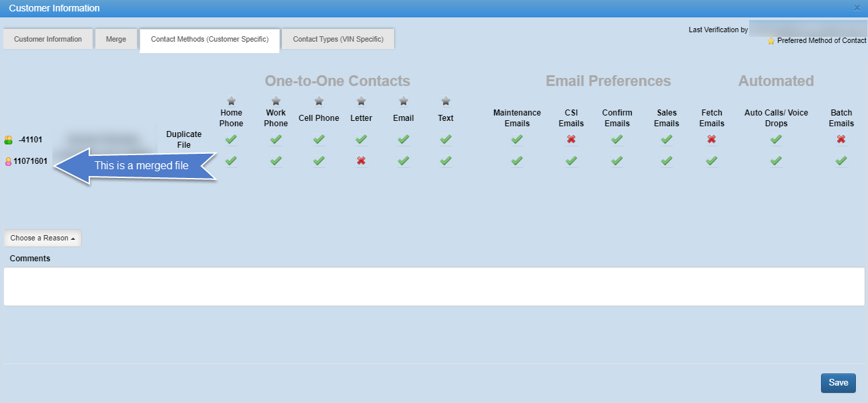Open the Merge tab
The width and height of the screenshot is (868, 403).
[x=116, y=39]
